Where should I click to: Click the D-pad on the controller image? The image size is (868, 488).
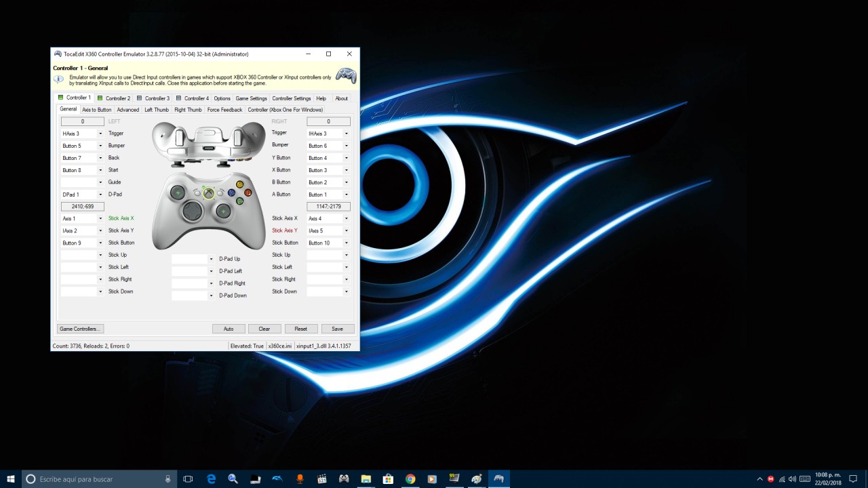193,212
